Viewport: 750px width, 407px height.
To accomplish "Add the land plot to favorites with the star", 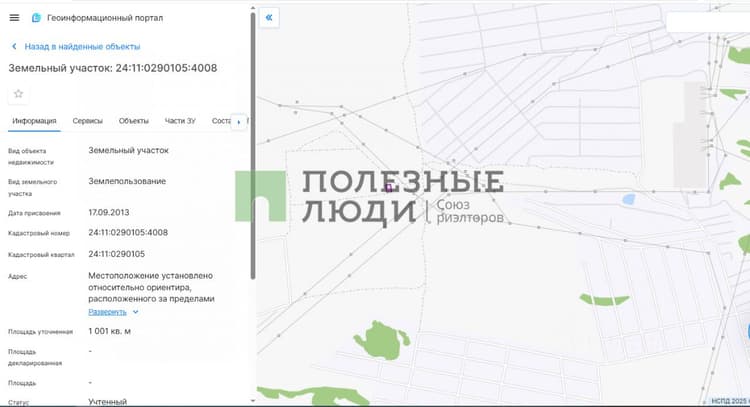I will coord(18,94).
